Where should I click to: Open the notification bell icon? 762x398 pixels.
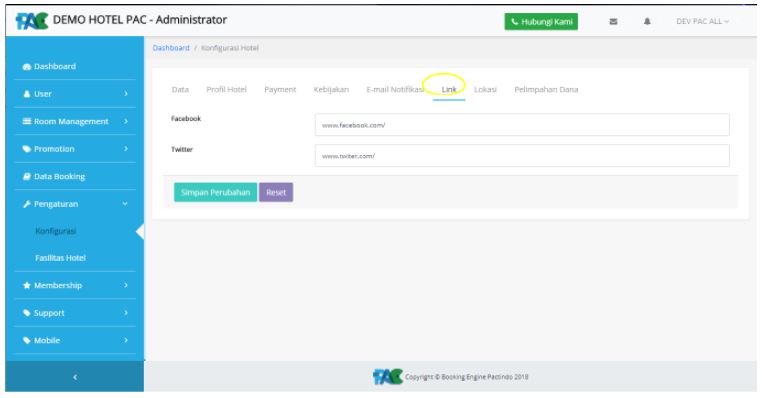pyautogui.click(x=647, y=21)
